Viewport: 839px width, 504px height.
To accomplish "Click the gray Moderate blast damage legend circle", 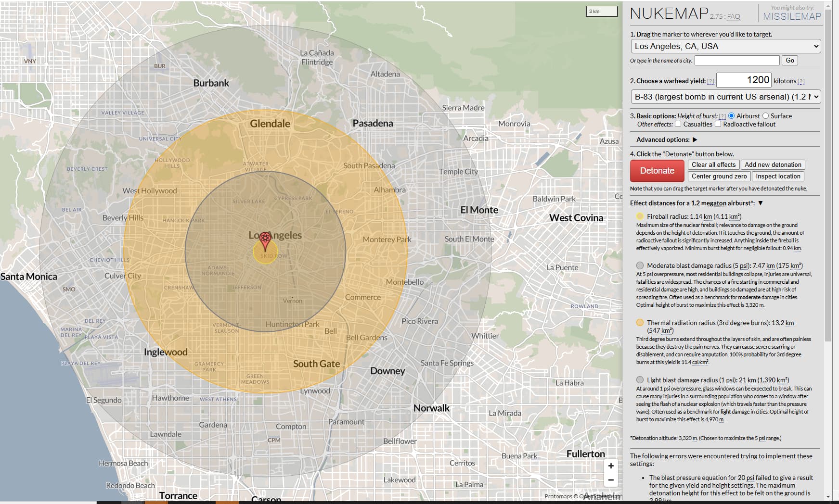I will (x=640, y=265).
